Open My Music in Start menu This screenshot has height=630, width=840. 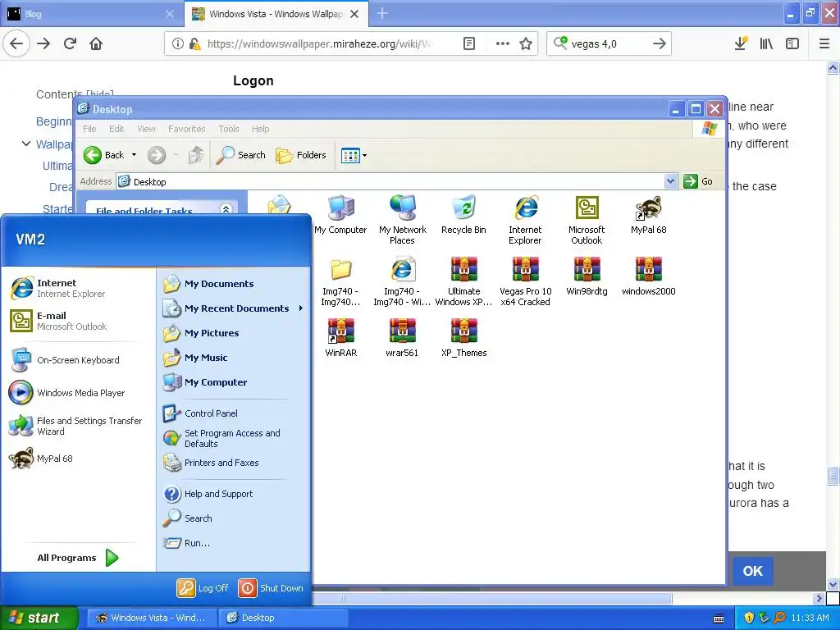pos(234,358)
